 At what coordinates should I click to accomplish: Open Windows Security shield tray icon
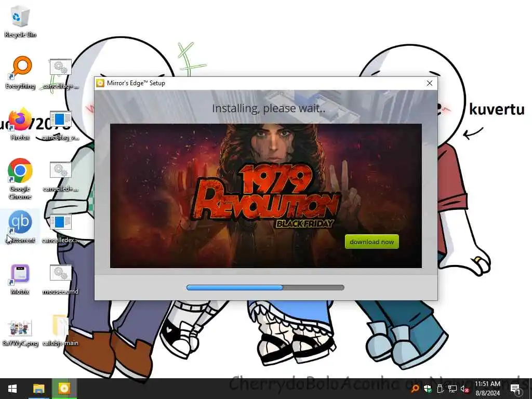click(427, 389)
